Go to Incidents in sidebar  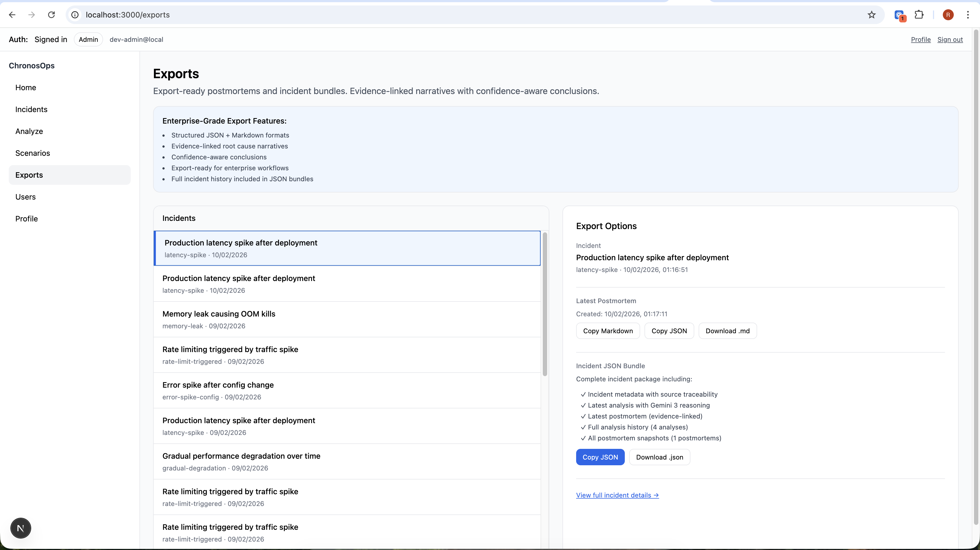pos(31,110)
